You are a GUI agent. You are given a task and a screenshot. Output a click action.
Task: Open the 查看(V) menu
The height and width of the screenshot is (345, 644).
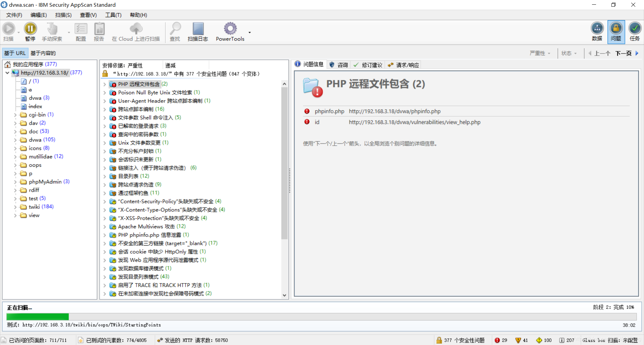(x=88, y=15)
